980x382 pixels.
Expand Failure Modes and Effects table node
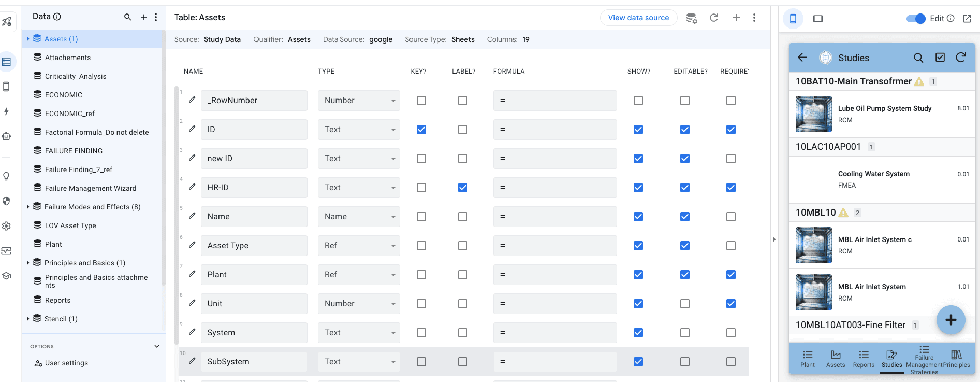click(x=28, y=207)
